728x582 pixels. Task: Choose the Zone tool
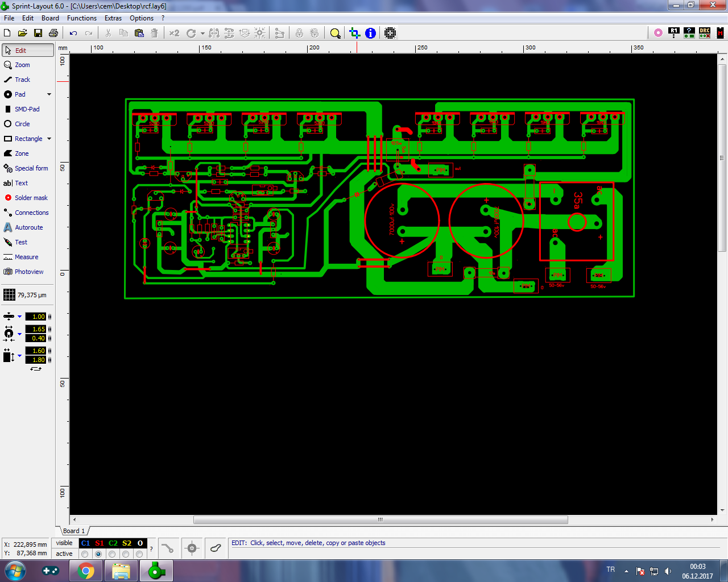coord(22,153)
